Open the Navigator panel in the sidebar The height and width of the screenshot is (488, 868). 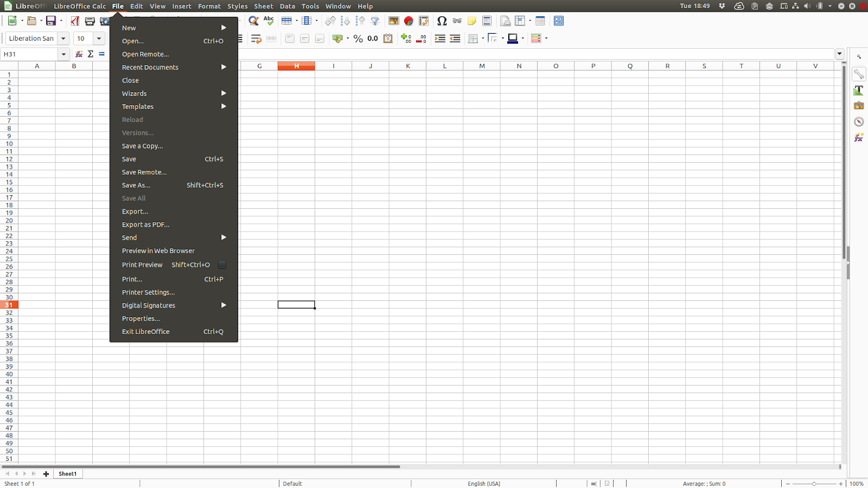(859, 121)
